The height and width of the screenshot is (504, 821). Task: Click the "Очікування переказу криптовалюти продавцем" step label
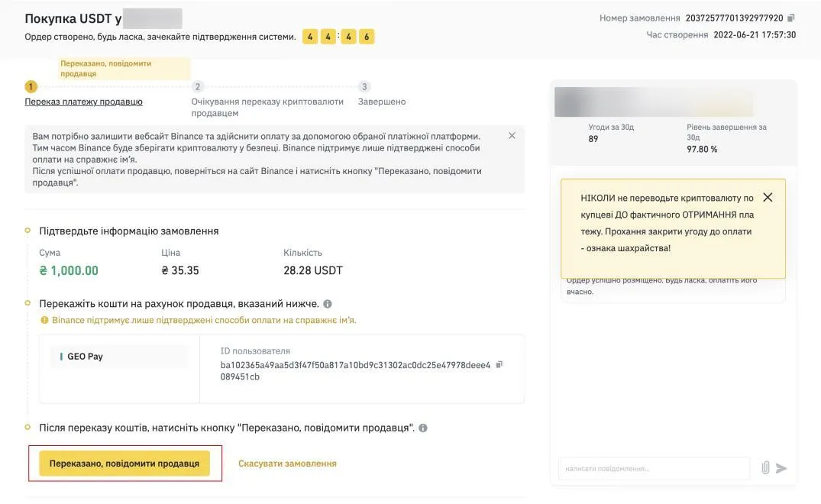click(x=267, y=107)
